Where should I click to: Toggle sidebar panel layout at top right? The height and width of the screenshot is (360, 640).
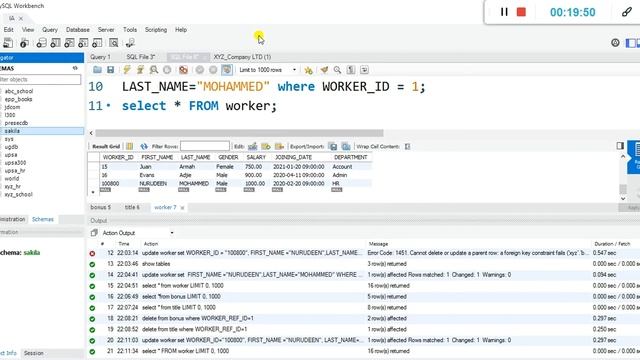(631, 42)
